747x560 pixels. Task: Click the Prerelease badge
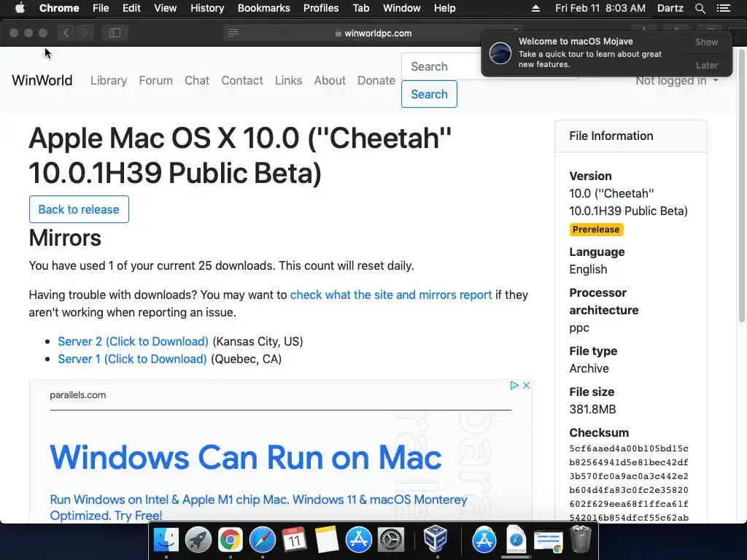[x=596, y=230]
